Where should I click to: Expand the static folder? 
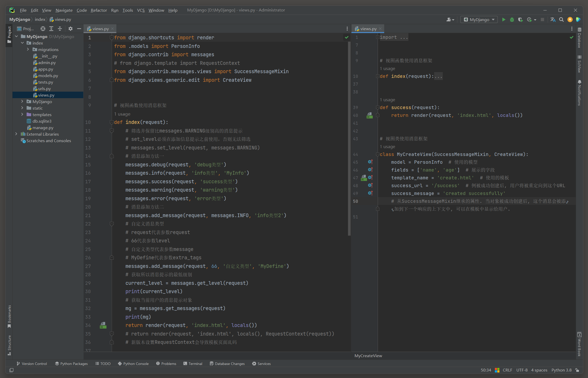point(22,108)
